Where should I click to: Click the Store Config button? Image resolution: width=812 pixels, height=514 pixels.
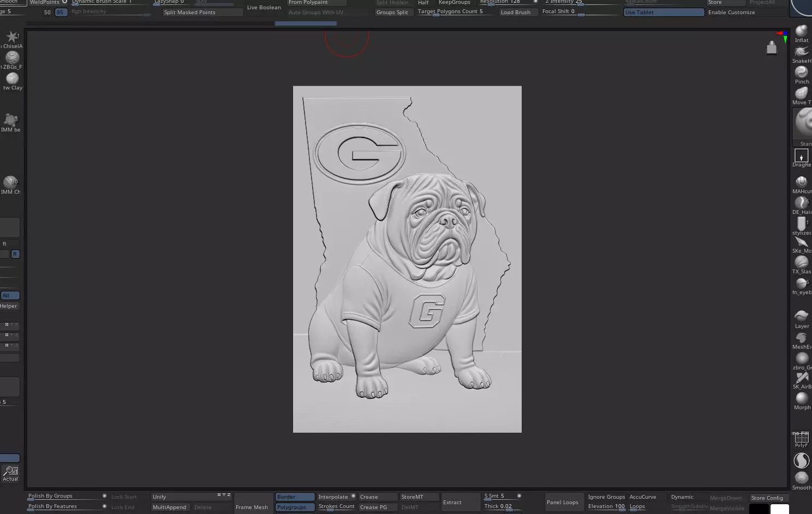click(x=767, y=498)
